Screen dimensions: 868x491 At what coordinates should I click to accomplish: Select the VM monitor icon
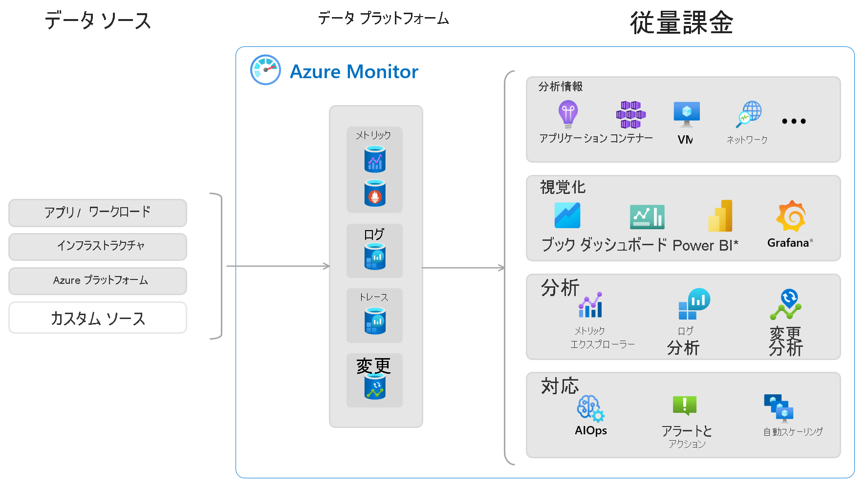(687, 114)
